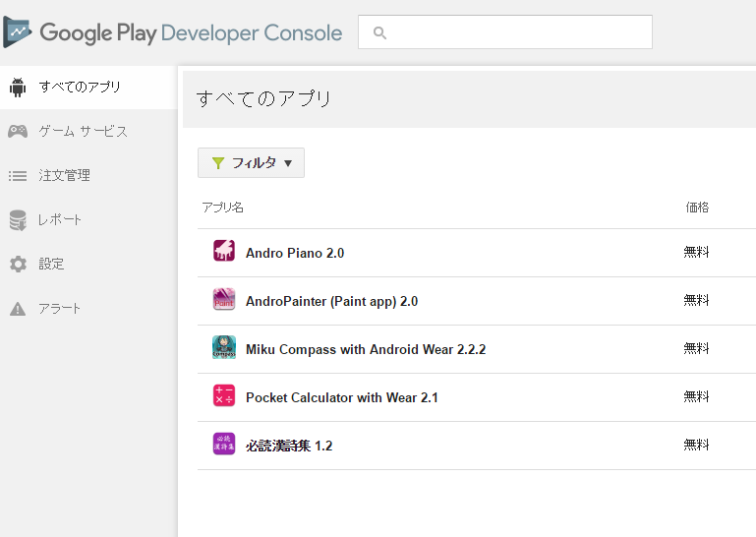
Task: Click the Andro Piano app icon
Action: click(x=223, y=252)
